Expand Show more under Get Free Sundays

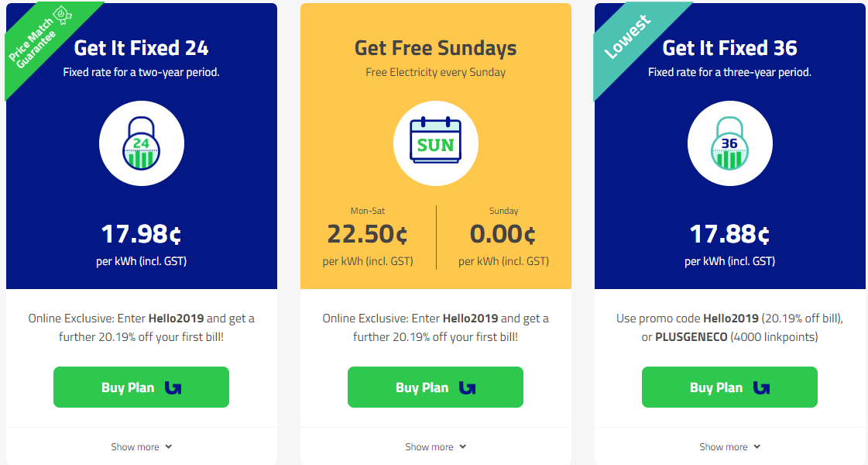435,446
